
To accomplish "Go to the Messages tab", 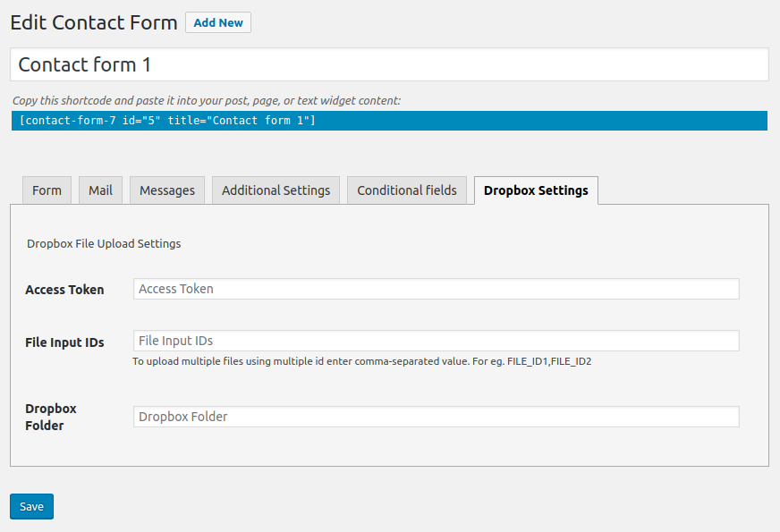I will (x=167, y=190).
